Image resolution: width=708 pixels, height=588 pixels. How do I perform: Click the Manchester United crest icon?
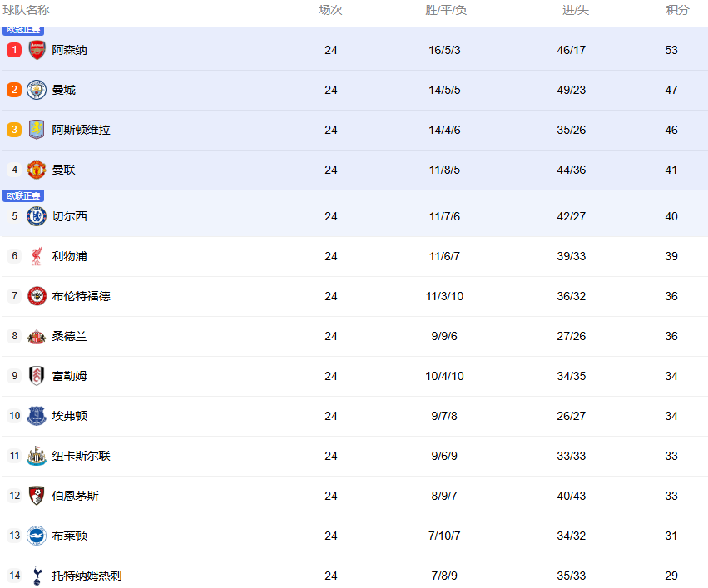click(x=36, y=170)
